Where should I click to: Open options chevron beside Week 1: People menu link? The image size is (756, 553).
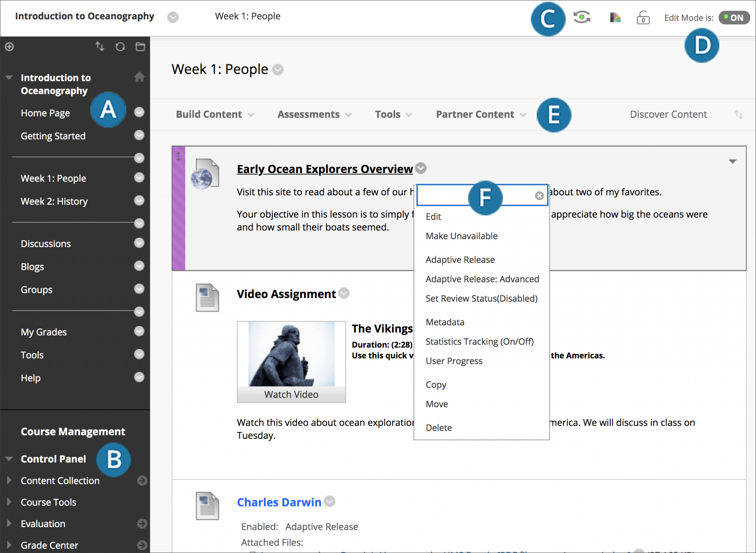(x=139, y=178)
